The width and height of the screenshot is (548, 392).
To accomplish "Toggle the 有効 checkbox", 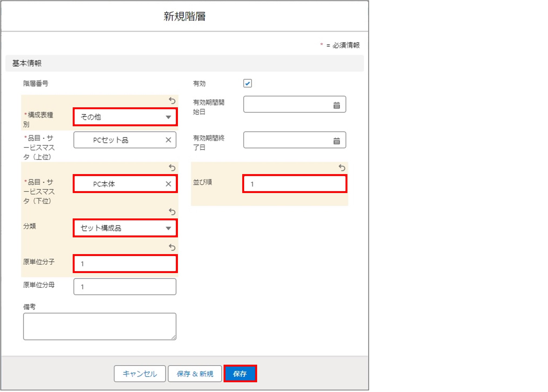I will point(248,83).
